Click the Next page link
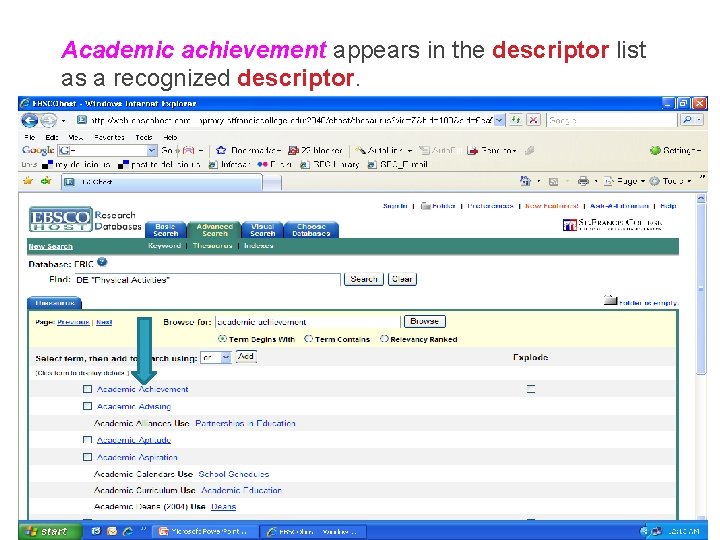The height and width of the screenshot is (540, 720). [104, 322]
